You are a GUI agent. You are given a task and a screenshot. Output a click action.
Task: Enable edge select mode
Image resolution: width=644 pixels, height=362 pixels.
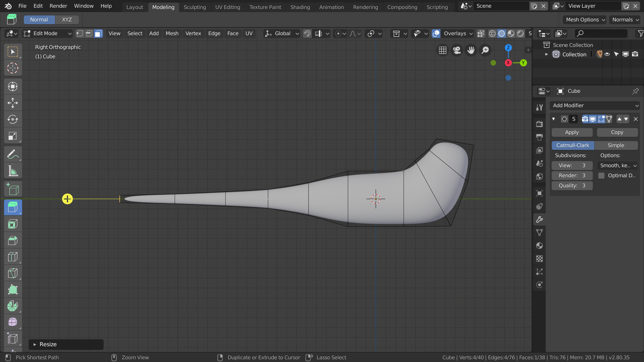tap(89, 34)
